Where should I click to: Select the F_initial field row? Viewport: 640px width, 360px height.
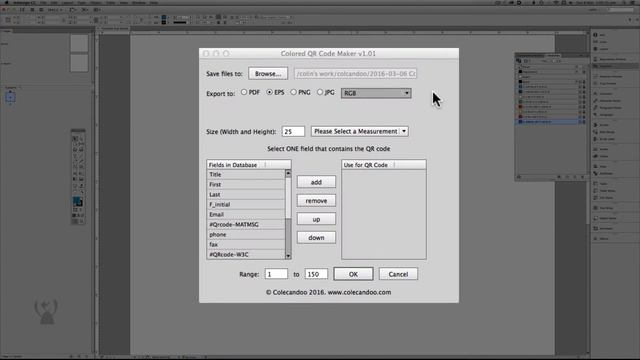pyautogui.click(x=246, y=204)
